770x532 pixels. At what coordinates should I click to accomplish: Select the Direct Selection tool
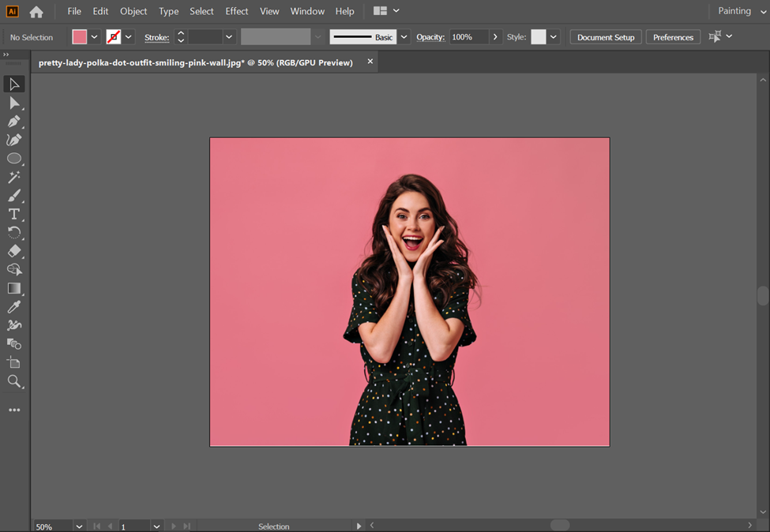point(14,103)
